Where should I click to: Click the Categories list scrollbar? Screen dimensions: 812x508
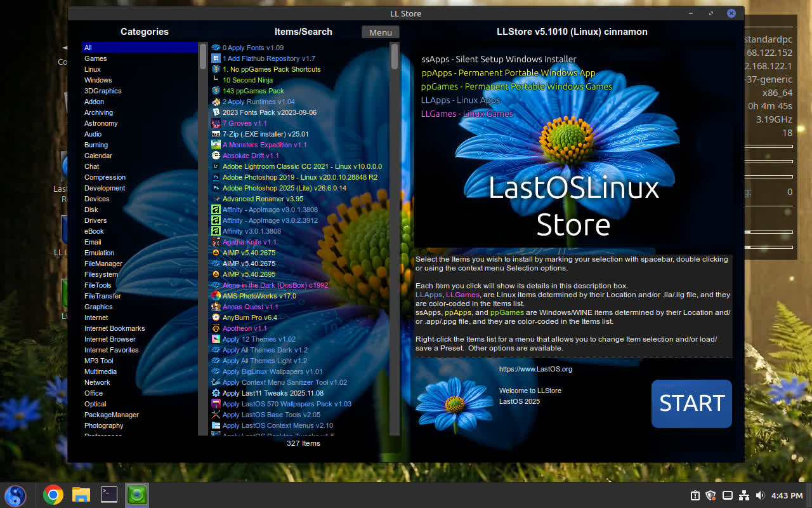203,241
